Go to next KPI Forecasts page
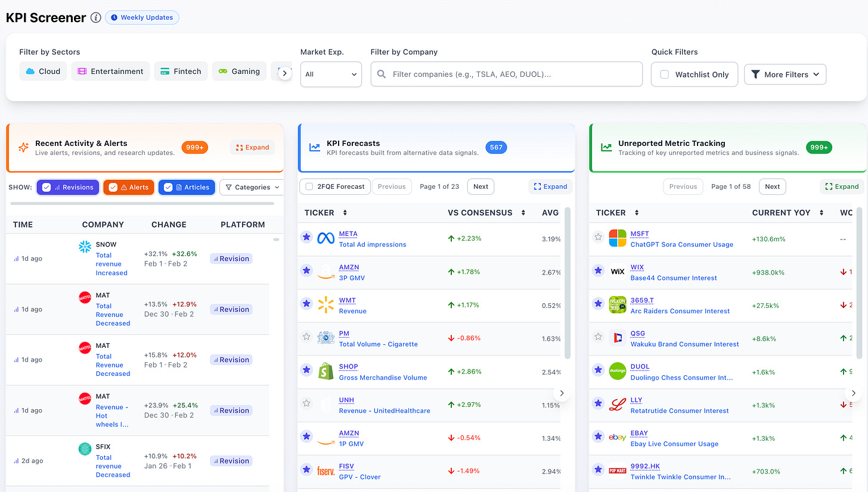 tap(480, 186)
